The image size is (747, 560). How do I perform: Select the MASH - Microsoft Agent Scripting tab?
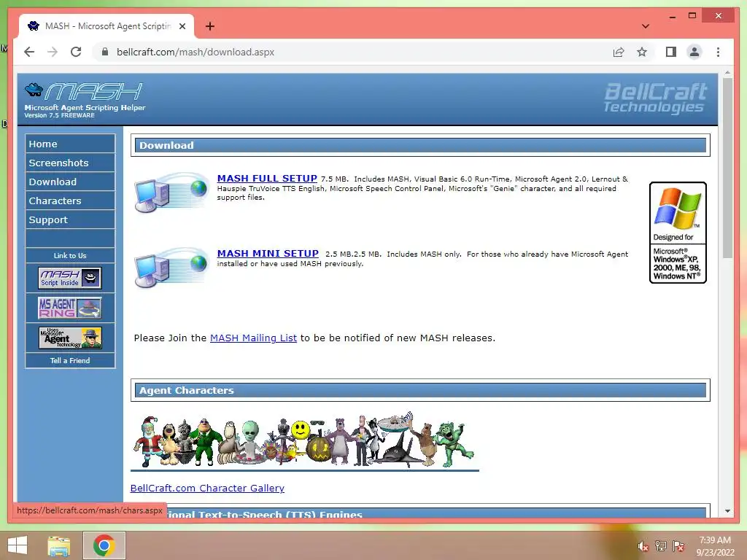pyautogui.click(x=107, y=26)
